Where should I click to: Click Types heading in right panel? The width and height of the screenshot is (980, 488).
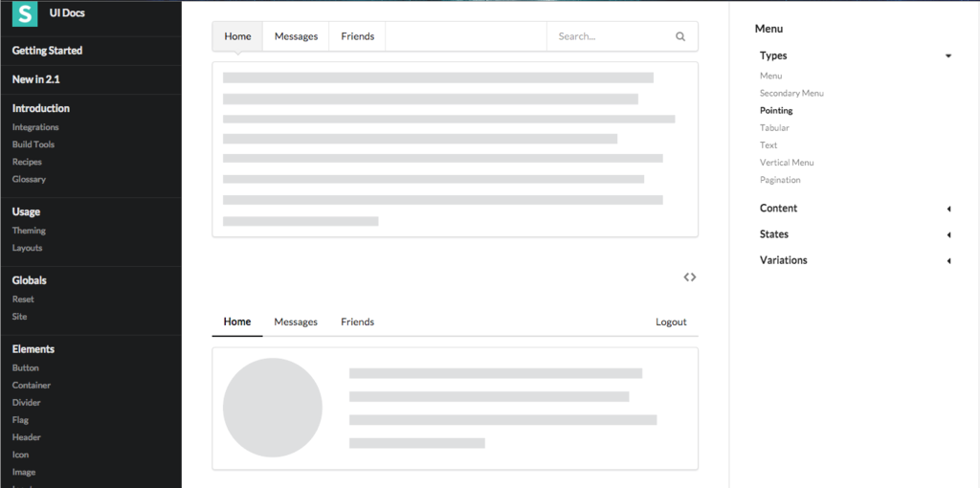pyautogui.click(x=773, y=55)
